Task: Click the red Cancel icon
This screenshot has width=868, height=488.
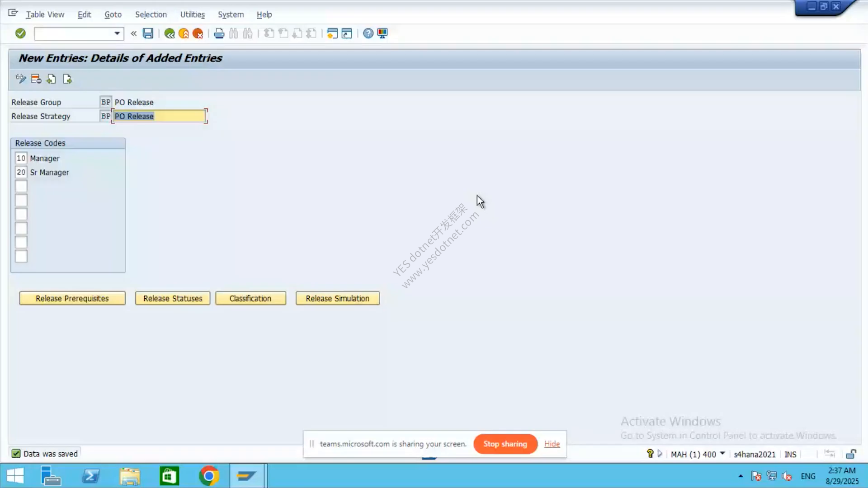Action: [x=198, y=33]
